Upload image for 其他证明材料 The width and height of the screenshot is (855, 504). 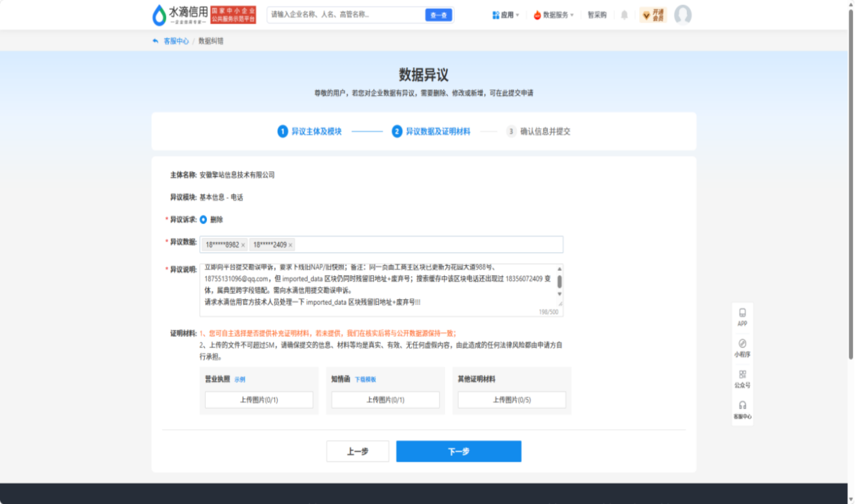click(512, 400)
